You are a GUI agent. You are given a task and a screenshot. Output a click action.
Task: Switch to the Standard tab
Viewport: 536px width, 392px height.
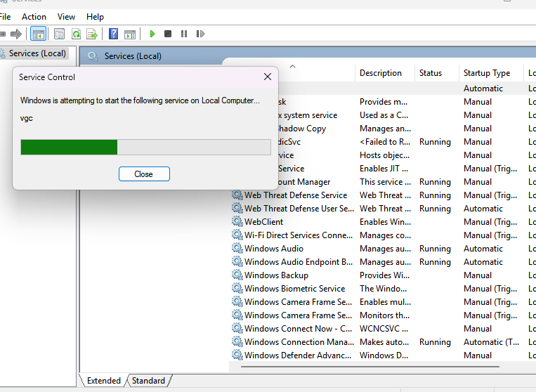pos(148,381)
